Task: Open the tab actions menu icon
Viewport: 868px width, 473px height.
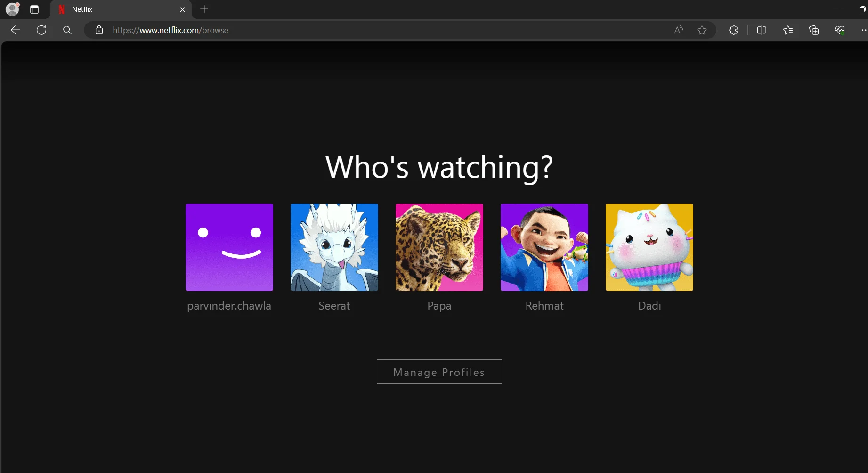Action: (34, 9)
